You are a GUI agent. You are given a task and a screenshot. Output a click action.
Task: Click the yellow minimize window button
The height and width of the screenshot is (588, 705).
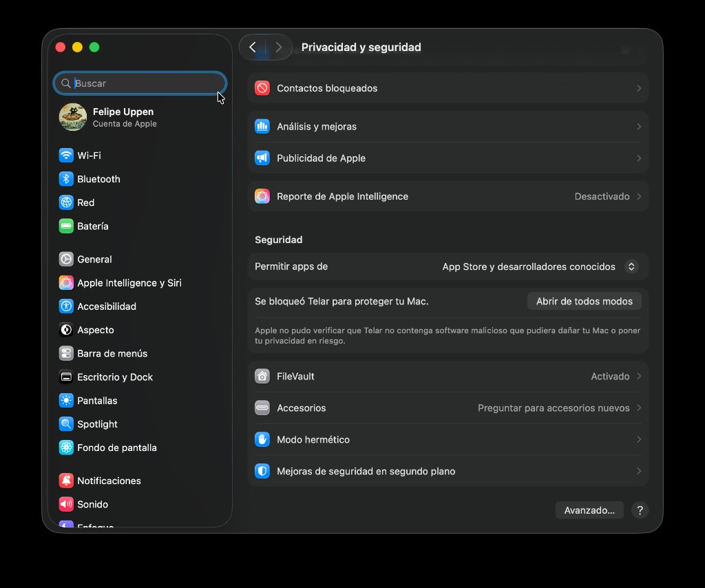pyautogui.click(x=77, y=48)
